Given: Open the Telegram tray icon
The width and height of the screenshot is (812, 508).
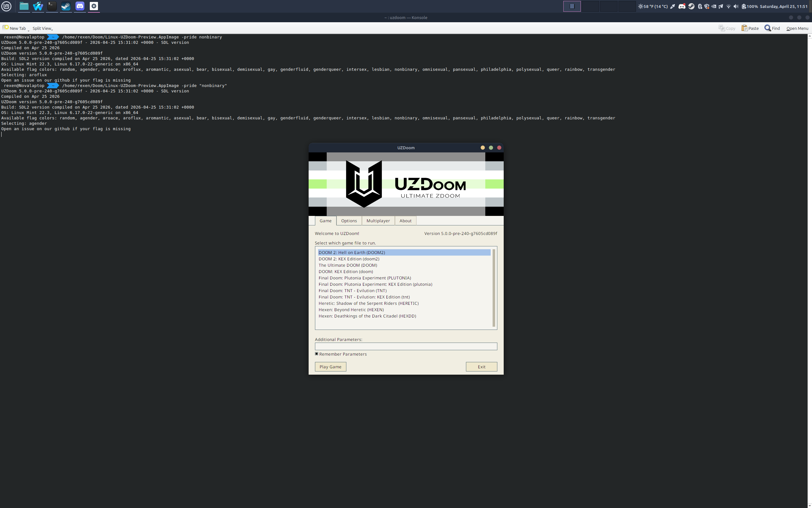Looking at the screenshot, I should (721, 6).
